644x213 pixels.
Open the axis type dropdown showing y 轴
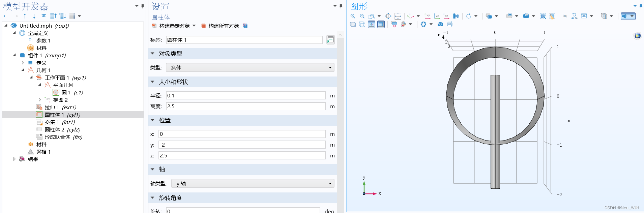pyautogui.click(x=253, y=183)
